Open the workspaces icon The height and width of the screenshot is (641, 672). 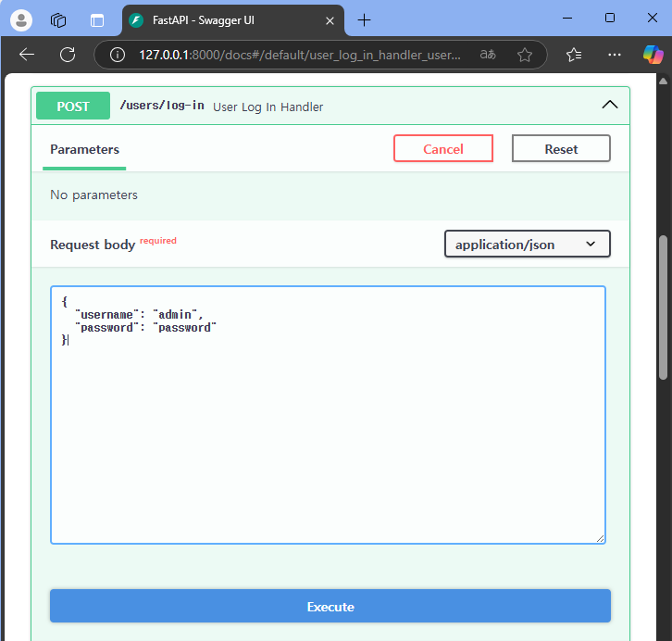(58, 20)
